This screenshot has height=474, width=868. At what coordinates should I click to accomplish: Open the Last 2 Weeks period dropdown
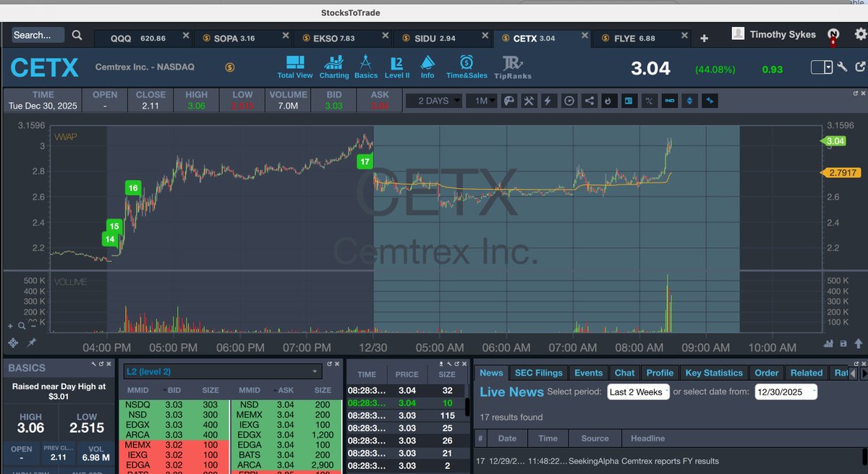pyautogui.click(x=638, y=392)
